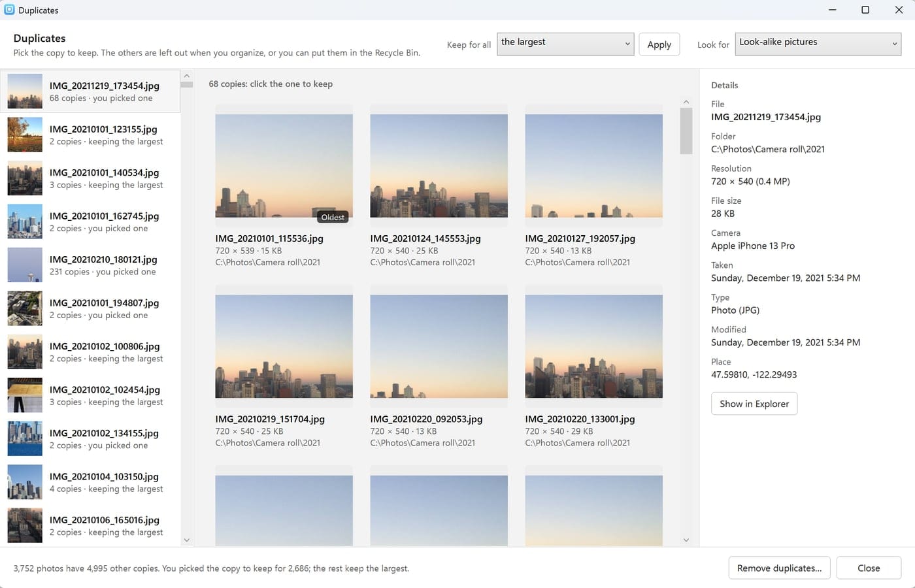Pick the IMG_20210124_145553.jpg thumbnail to keep

(x=439, y=166)
